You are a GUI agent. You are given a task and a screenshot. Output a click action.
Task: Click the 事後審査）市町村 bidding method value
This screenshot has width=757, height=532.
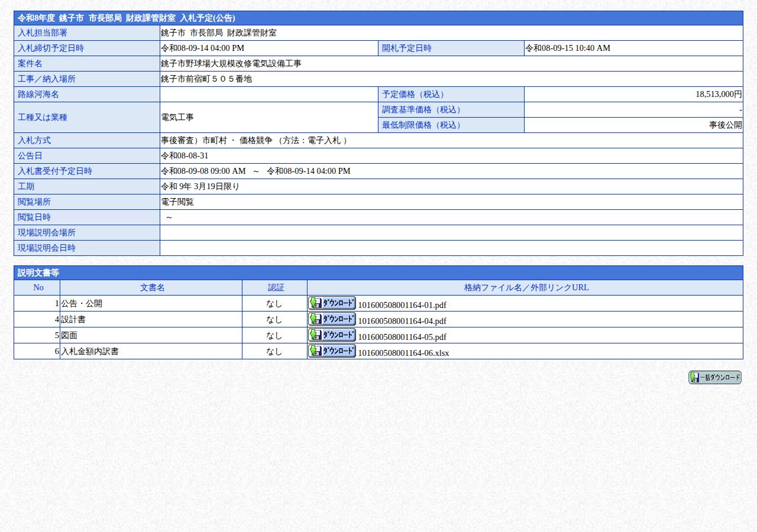point(255,141)
